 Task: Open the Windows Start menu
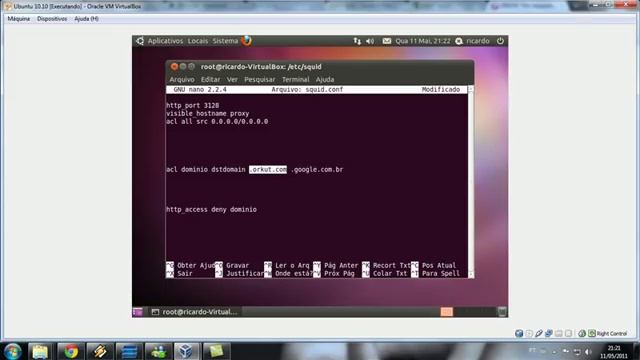(x=13, y=351)
